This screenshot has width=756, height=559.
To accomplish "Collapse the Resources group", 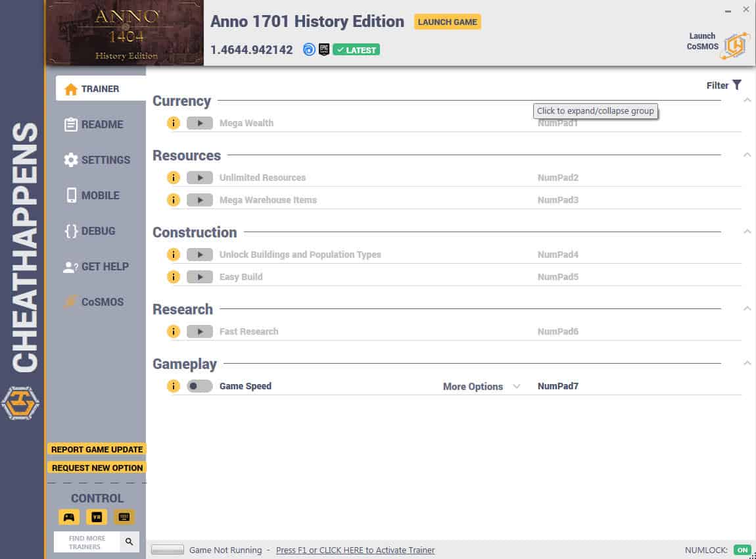I will coord(747,155).
